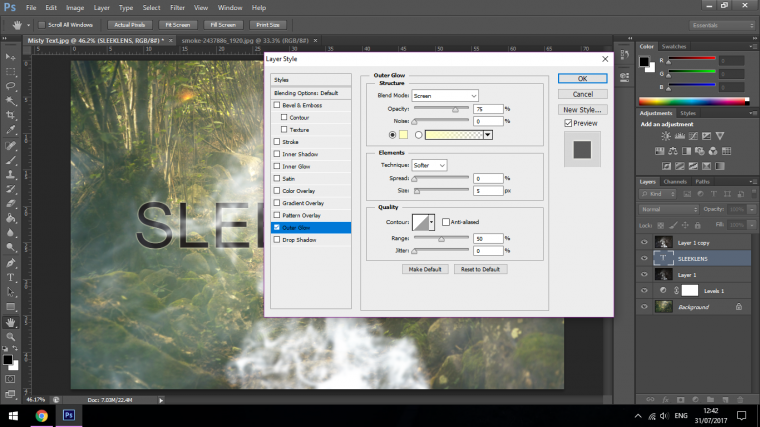Select the Dodge tool
This screenshot has height=427, width=760.
tap(10, 247)
